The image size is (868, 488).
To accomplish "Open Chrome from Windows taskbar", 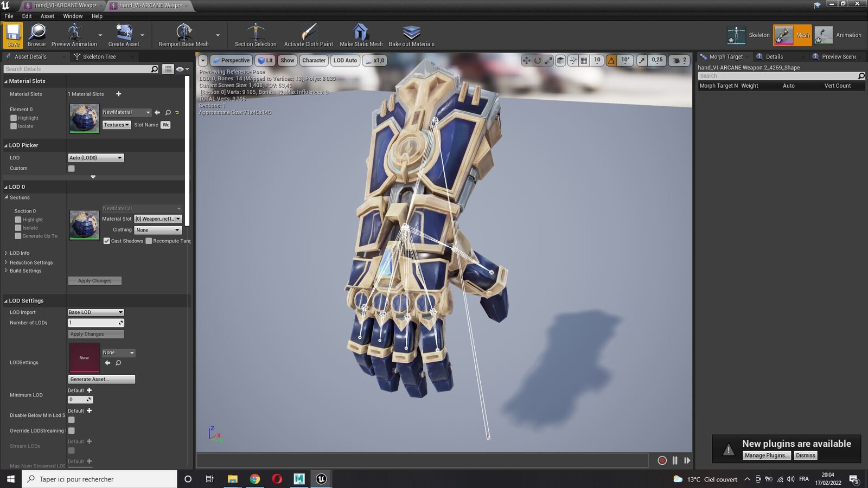I will click(x=254, y=479).
